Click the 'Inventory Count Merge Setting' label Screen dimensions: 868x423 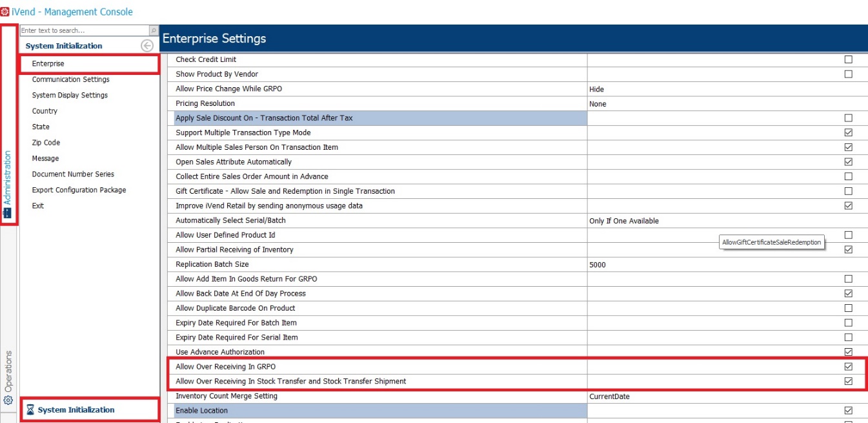(227, 396)
